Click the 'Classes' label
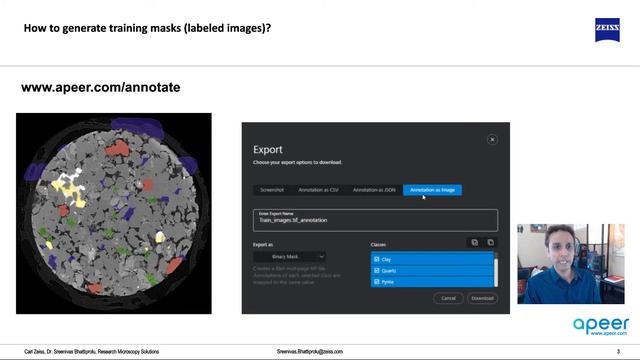640x360 pixels. click(378, 245)
